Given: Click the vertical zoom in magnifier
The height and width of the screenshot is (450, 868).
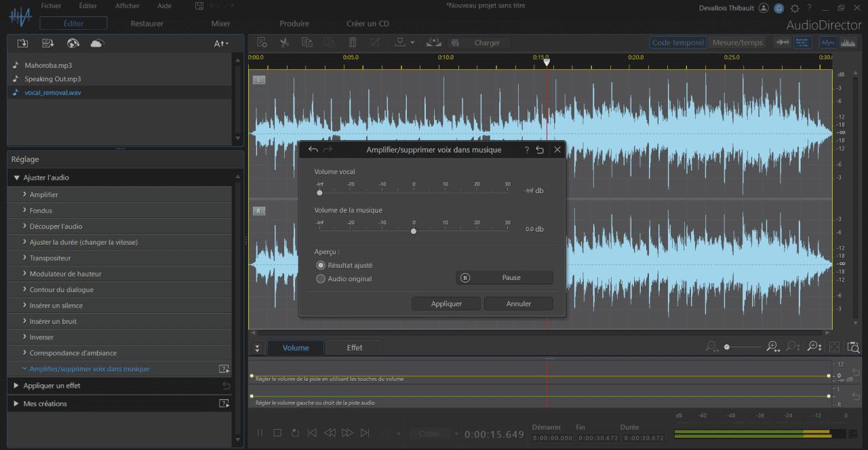Looking at the screenshot, I should pyautogui.click(x=812, y=346).
